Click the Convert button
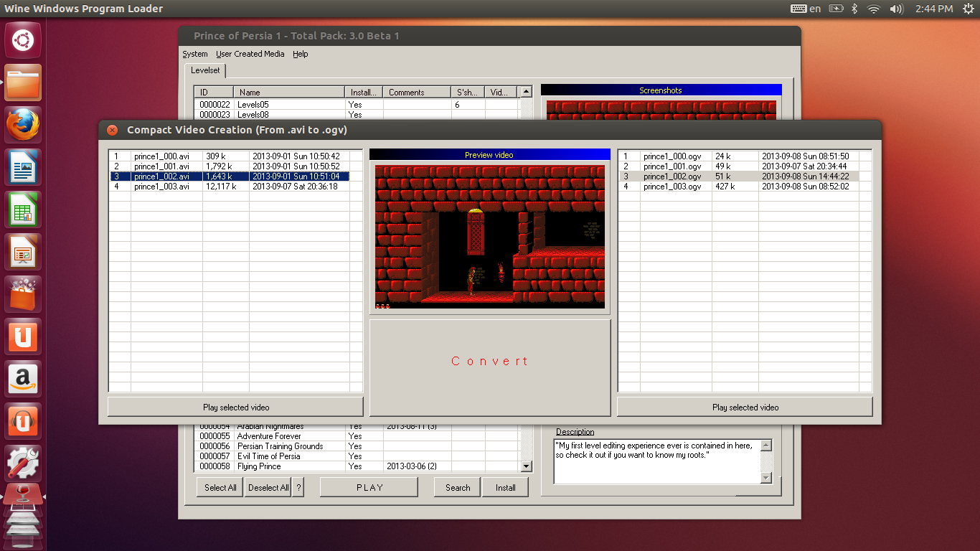The width and height of the screenshot is (980, 551). coord(490,367)
